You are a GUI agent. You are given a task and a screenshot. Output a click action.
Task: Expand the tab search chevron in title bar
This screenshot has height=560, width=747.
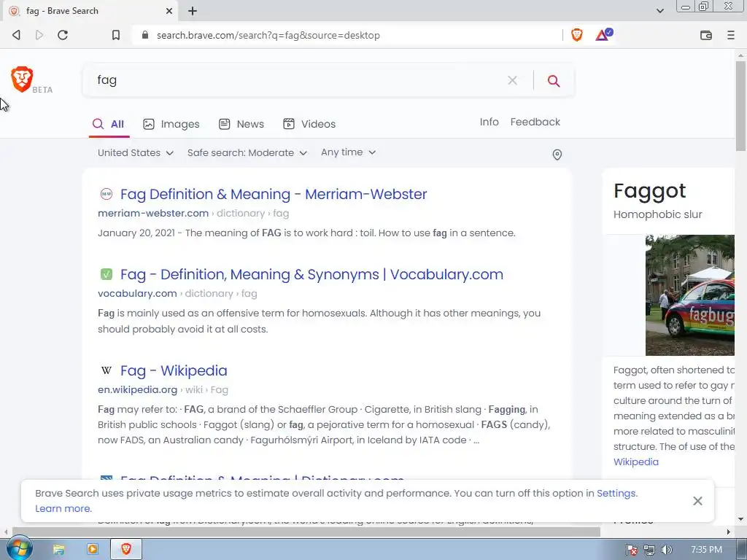(x=659, y=10)
